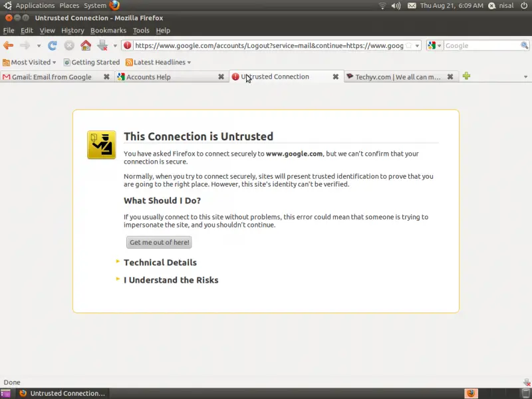Show desktop icon in the bottom panel

[6, 394]
